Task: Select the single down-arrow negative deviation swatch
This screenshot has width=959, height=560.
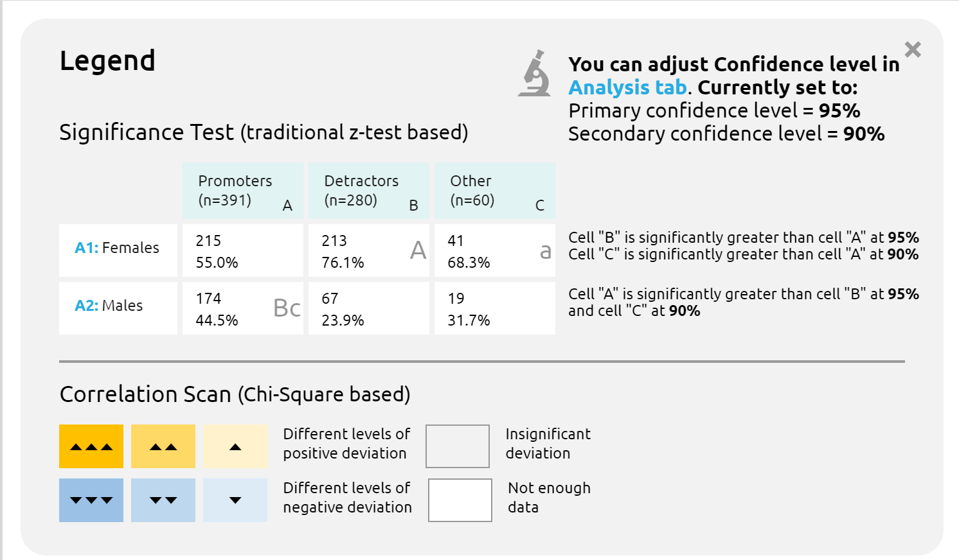Action: coord(235,500)
